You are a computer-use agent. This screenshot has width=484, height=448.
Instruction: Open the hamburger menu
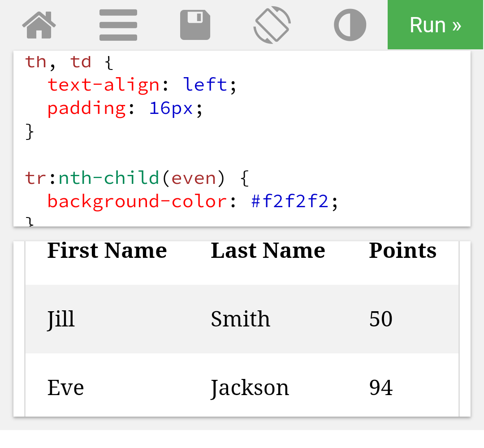(x=118, y=25)
